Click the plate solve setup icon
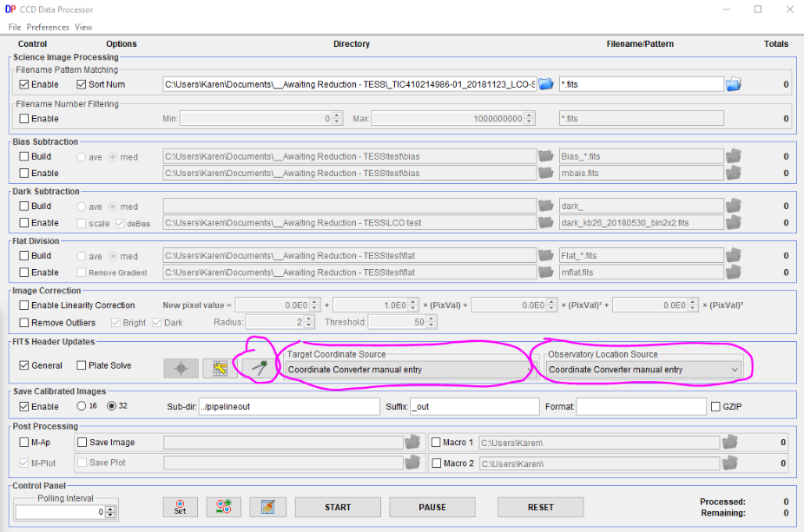This screenshot has width=804, height=532. click(x=181, y=369)
